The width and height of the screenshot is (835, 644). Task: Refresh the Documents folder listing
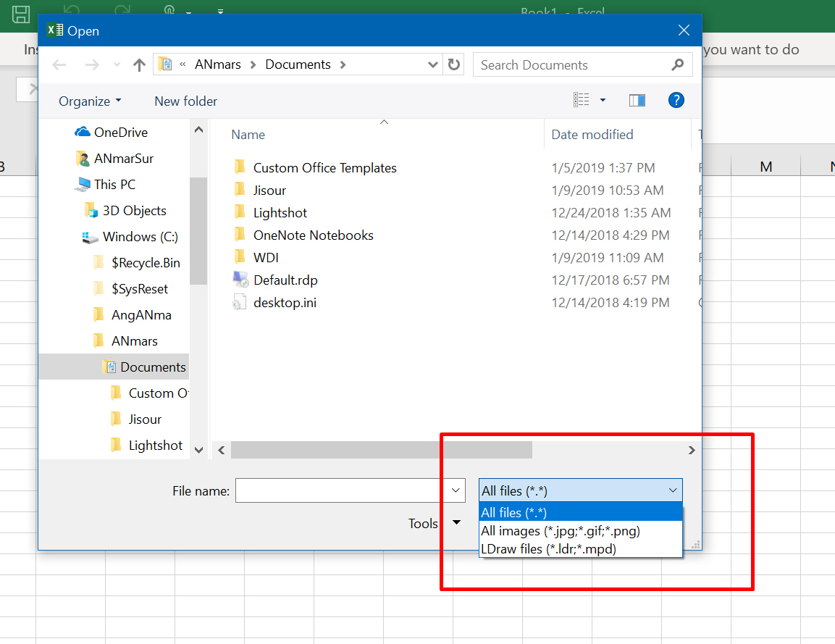point(454,64)
